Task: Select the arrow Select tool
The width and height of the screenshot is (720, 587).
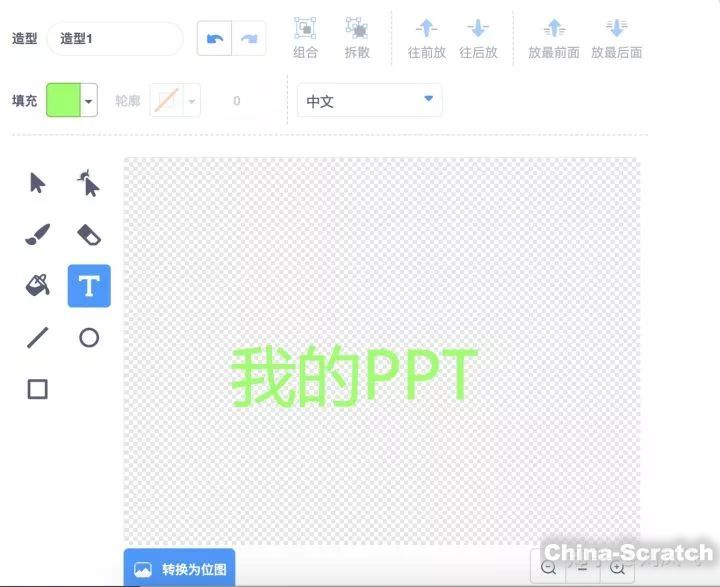Action: [x=37, y=183]
